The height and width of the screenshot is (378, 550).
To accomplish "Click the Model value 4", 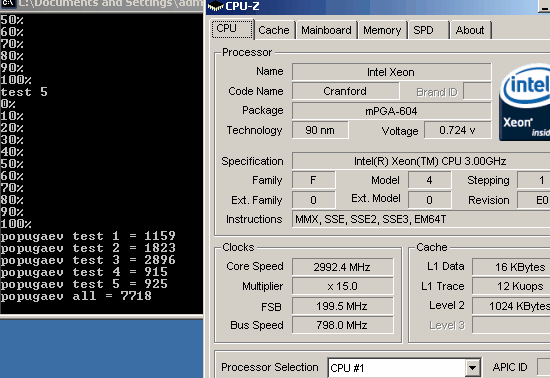I will (x=430, y=180).
